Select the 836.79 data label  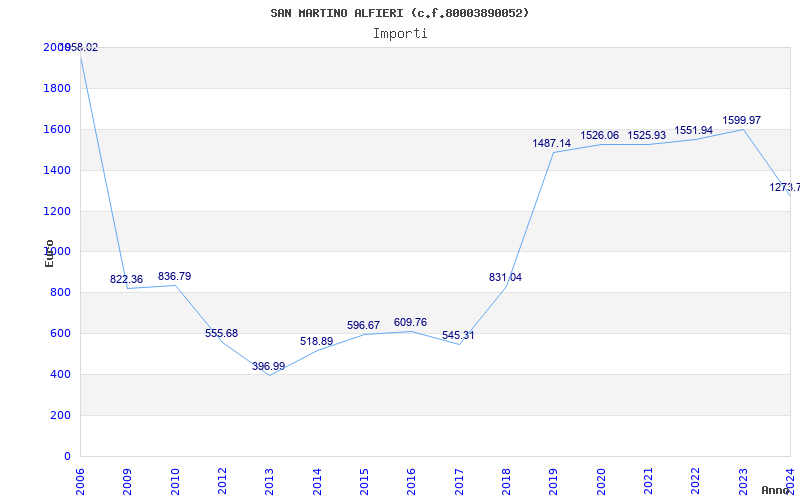(x=174, y=277)
